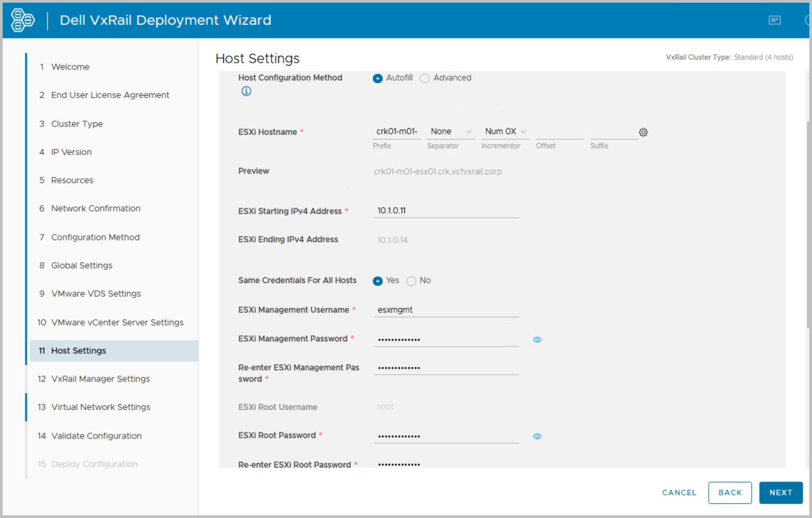The height and width of the screenshot is (518, 812).
Task: Reveal ESXi Root Password with eye icon
Action: tap(537, 437)
